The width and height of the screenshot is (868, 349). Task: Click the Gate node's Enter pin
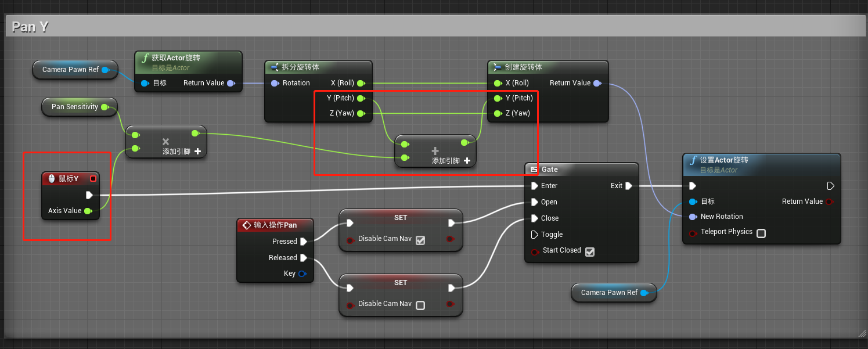click(x=535, y=186)
